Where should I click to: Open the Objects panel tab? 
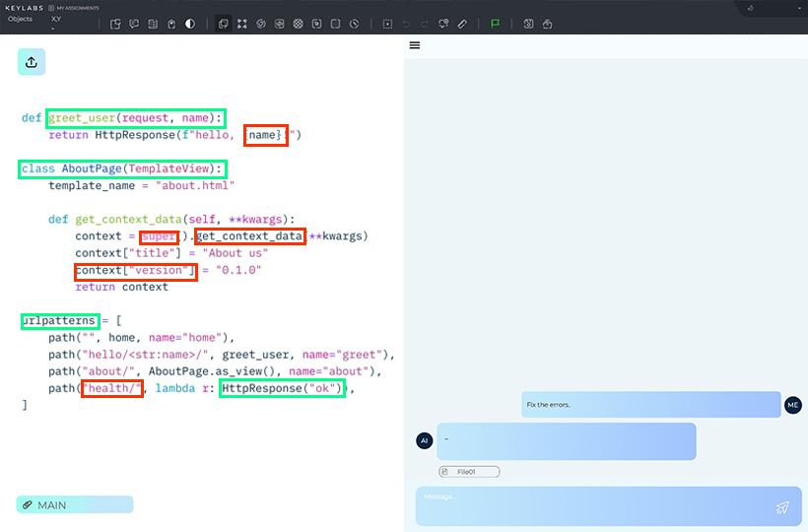(x=20, y=19)
